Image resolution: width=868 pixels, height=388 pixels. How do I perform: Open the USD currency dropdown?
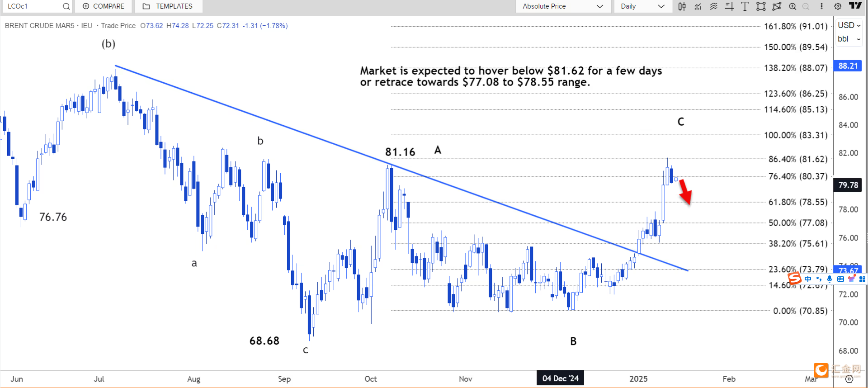coord(849,25)
